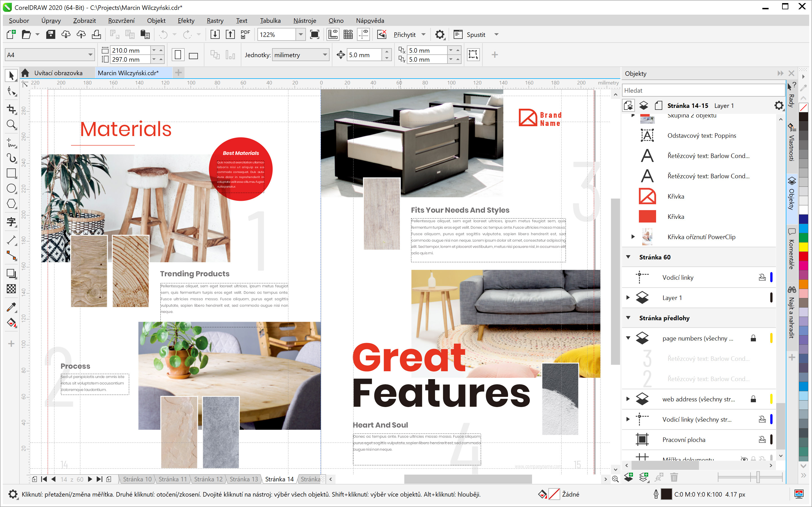This screenshot has height=507, width=812.
Task: Toggle the lock on web address layer
Action: [x=753, y=399]
